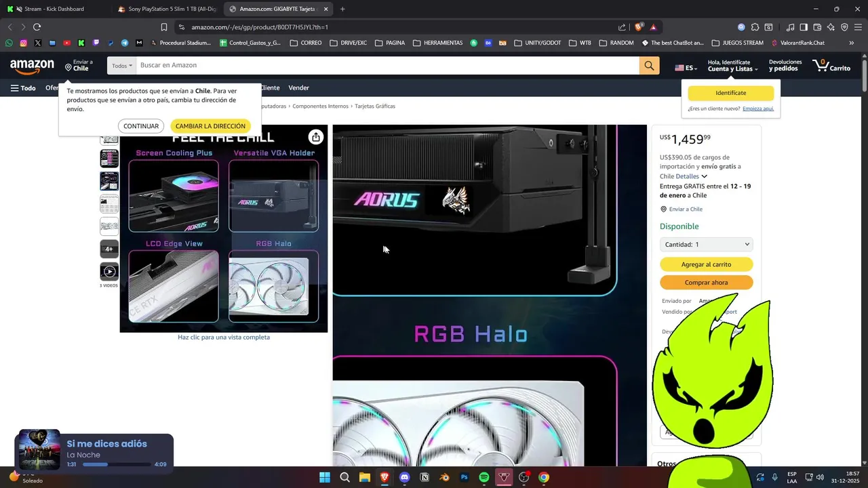Open Notion from the taskbar
The width and height of the screenshot is (868, 488).
(x=425, y=477)
